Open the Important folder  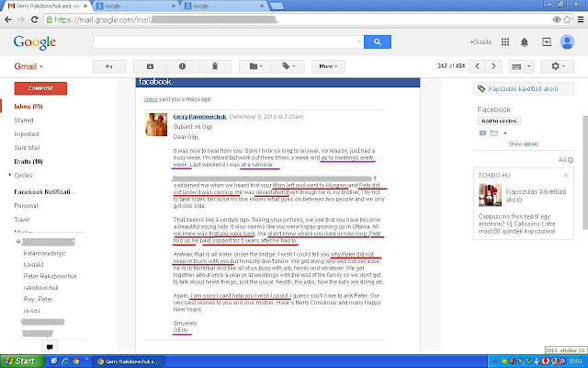(27, 134)
